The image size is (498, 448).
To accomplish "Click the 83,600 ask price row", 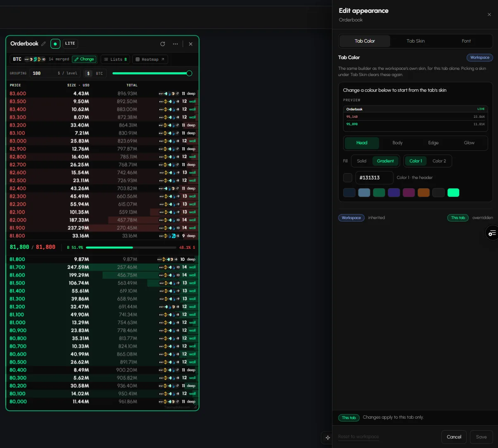I will pos(102,93).
